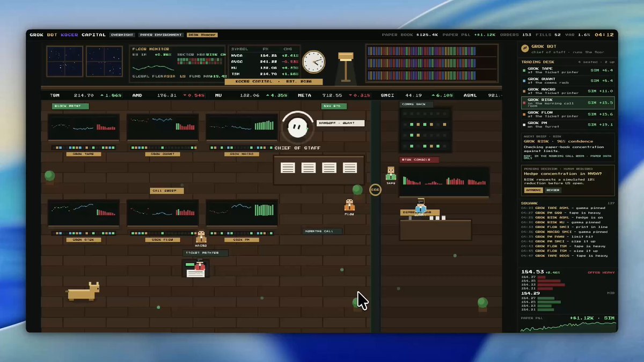Viewport: 644px width, 362px height.
Task: Click the wall clock
Action: tap(314, 62)
